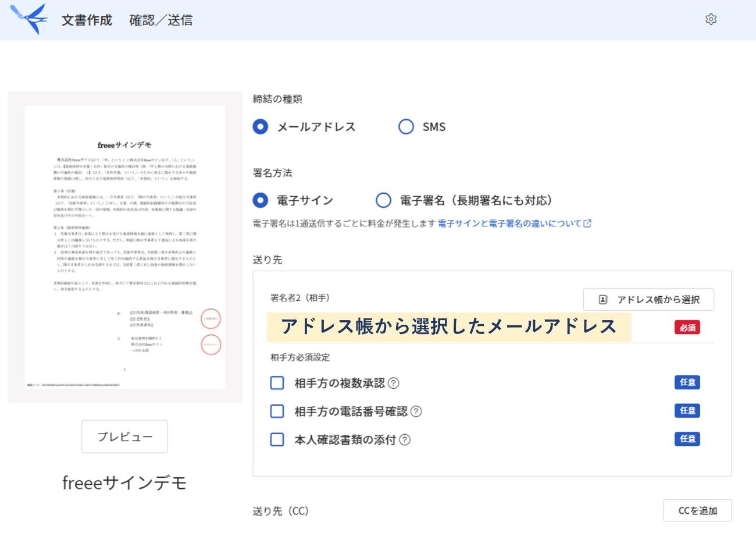Viewport: 756px width, 536px height.
Task: Click CCを追加 button
Action: click(697, 511)
